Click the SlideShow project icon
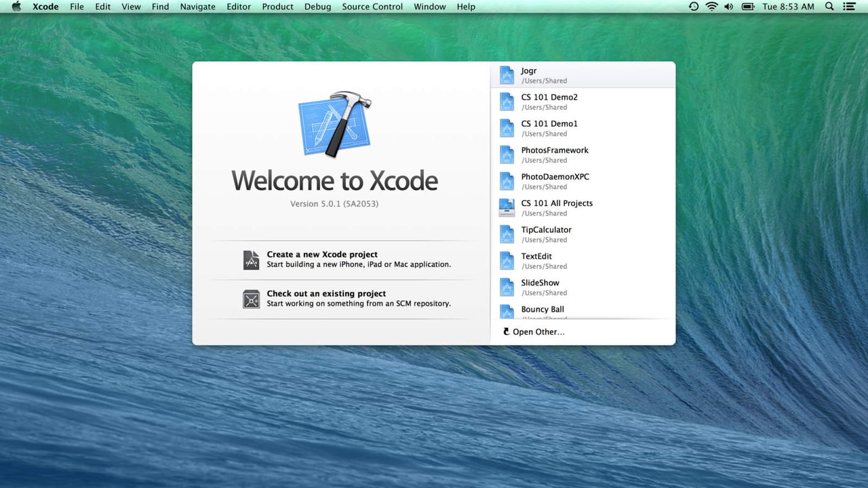 [x=507, y=287]
